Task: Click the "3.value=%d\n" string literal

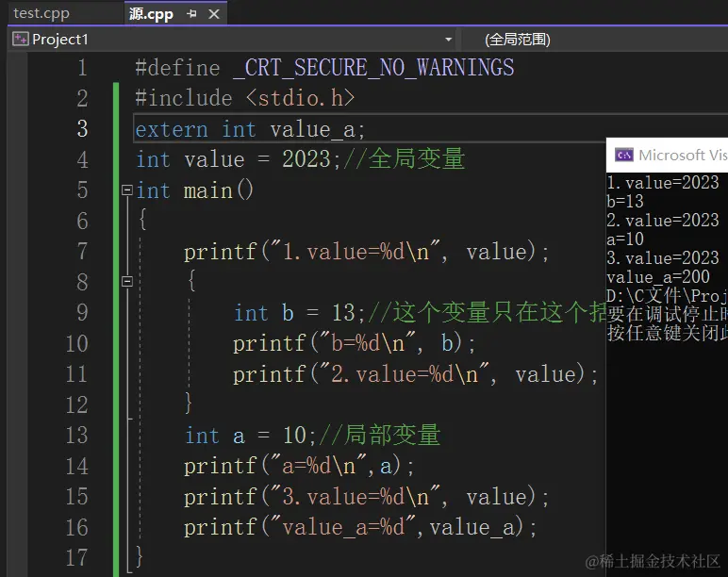Action: 356,497
